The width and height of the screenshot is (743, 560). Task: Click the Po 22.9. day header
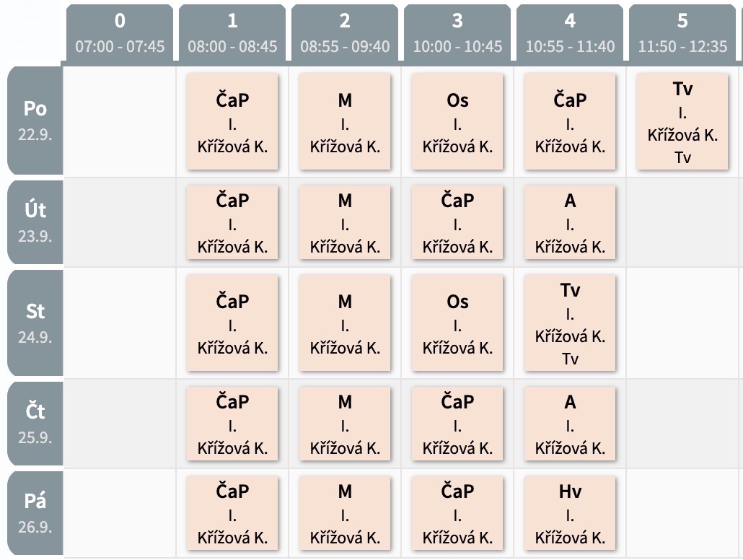[x=35, y=121]
